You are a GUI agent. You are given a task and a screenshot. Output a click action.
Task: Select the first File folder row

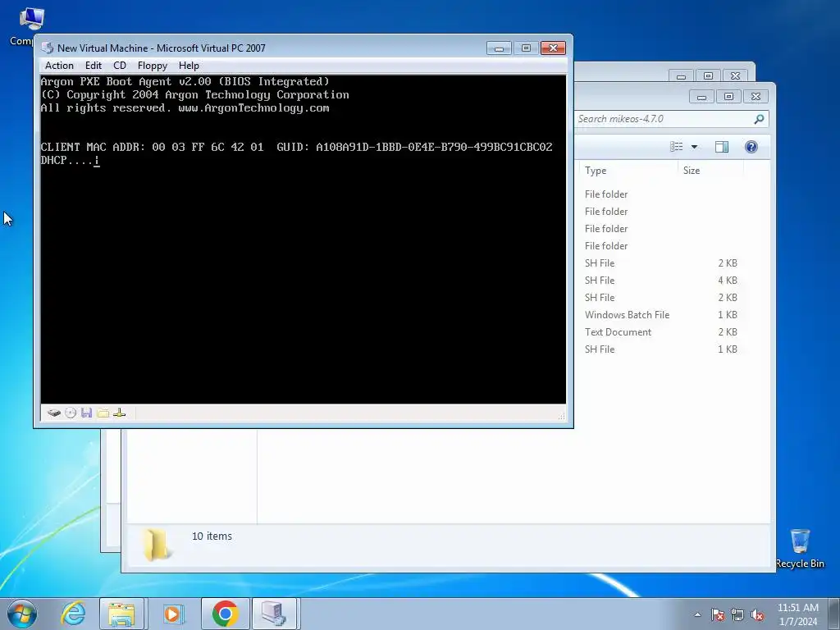click(661, 194)
